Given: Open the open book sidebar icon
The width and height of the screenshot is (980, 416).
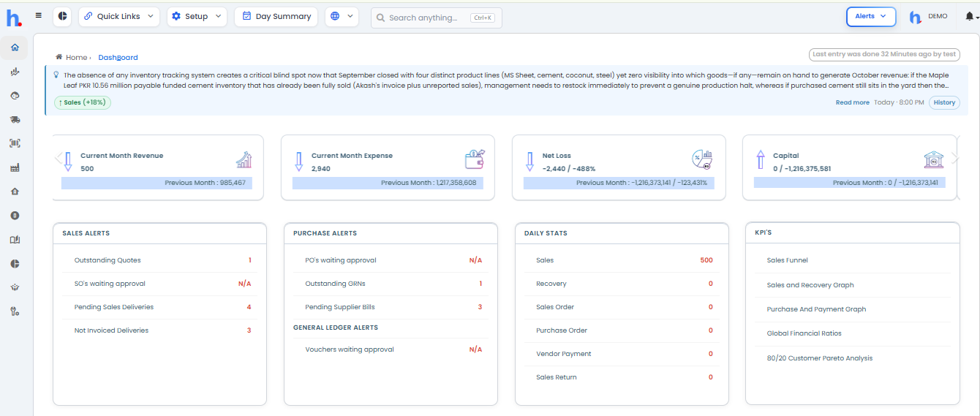Looking at the screenshot, I should tap(15, 240).
